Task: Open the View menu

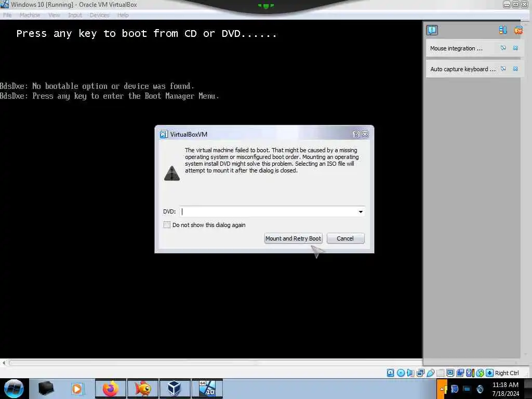Action: point(54,15)
